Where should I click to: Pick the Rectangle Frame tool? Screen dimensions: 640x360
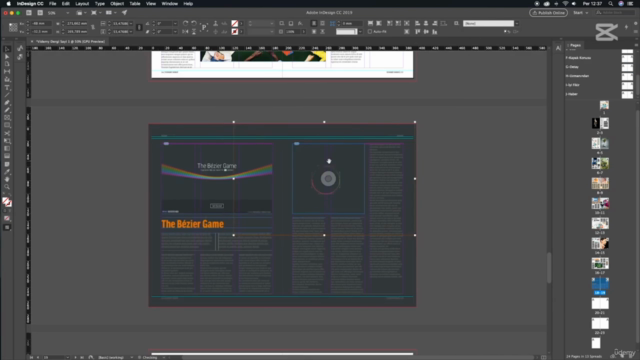[7, 118]
